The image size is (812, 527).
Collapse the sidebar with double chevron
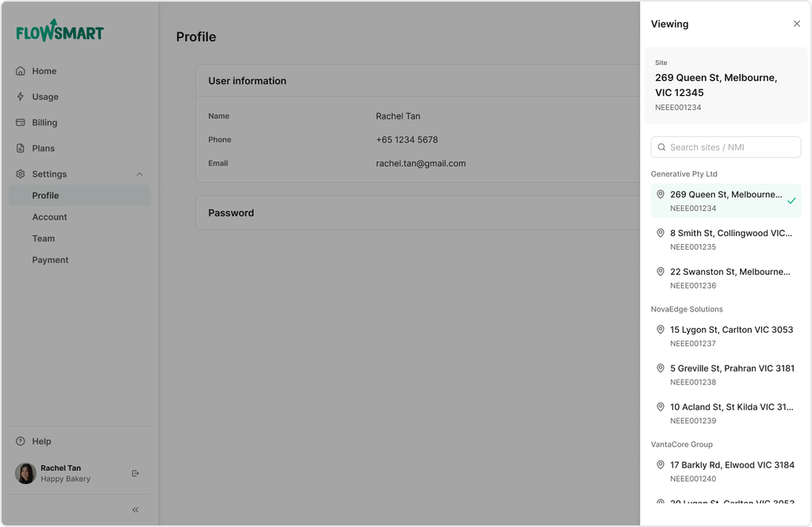[136, 510]
